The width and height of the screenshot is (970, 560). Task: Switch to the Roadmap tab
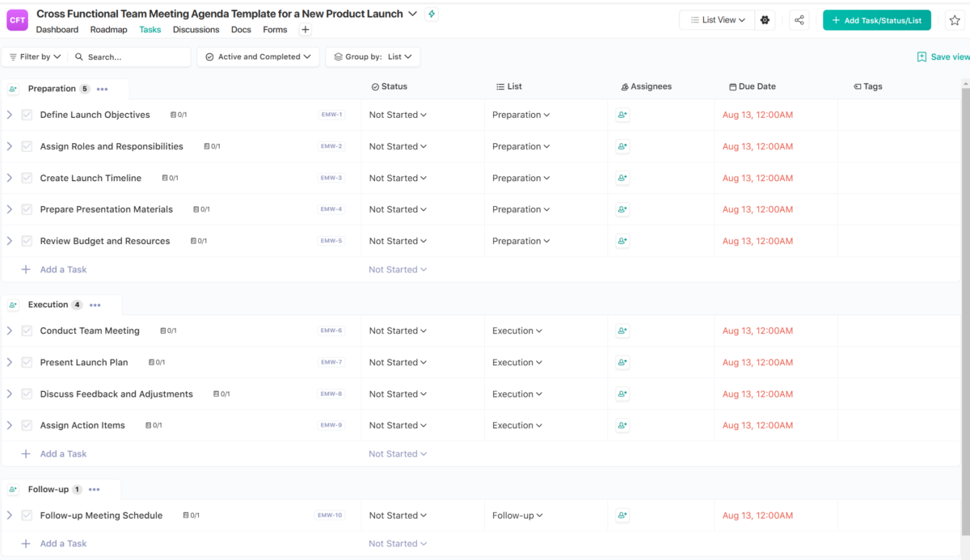pos(108,29)
